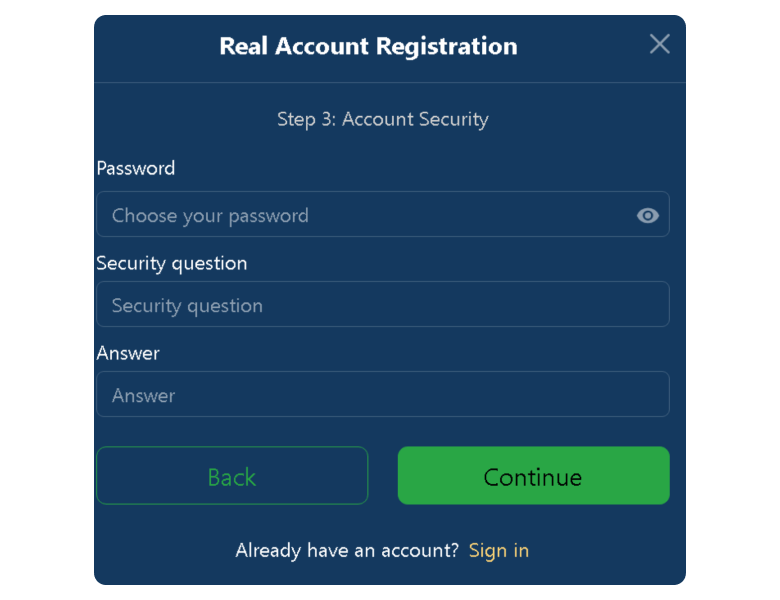Click the Already have an account? text

pyautogui.click(x=347, y=550)
